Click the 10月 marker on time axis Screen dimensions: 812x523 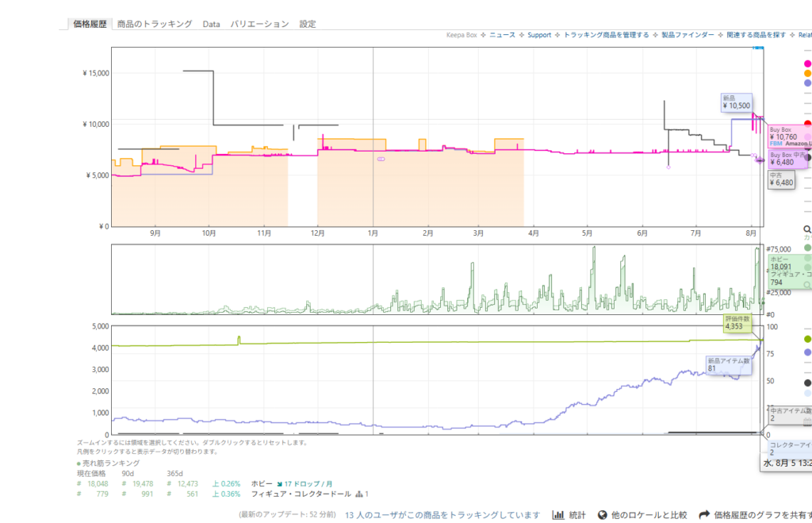(209, 233)
